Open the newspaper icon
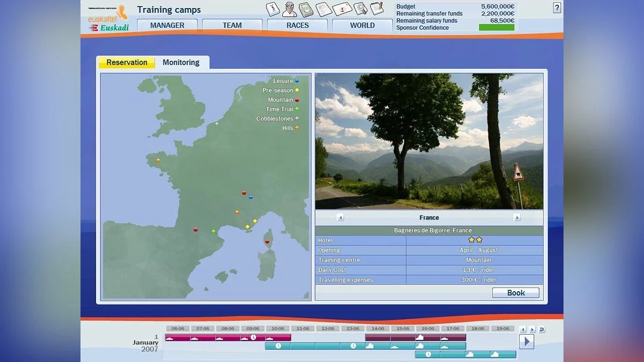This screenshot has width=644, height=362. (324, 9)
